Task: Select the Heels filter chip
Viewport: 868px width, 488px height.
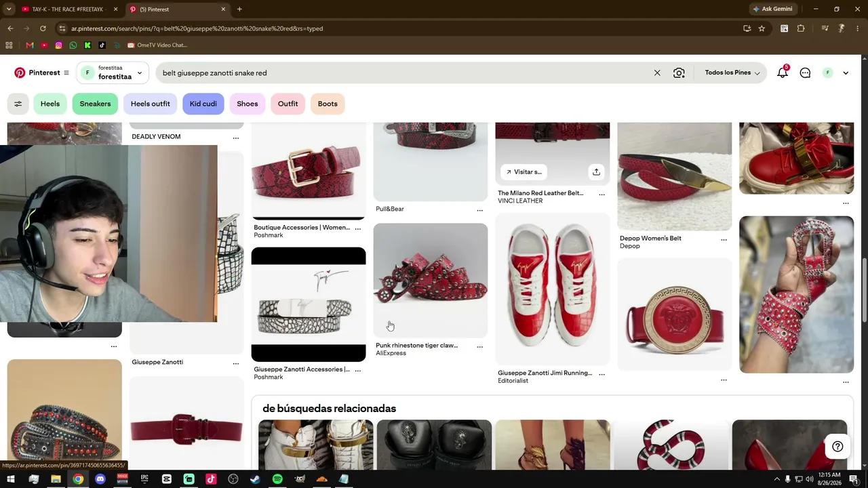Action: pos(50,104)
